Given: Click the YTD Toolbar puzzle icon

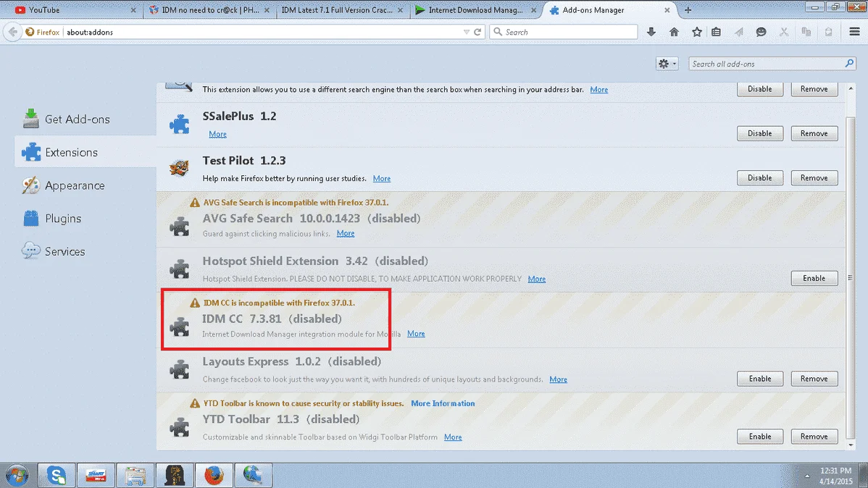Looking at the screenshot, I should click(x=180, y=426).
